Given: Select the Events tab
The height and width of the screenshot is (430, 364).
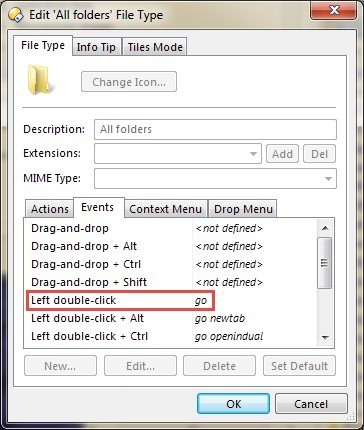Looking at the screenshot, I should point(98,207).
